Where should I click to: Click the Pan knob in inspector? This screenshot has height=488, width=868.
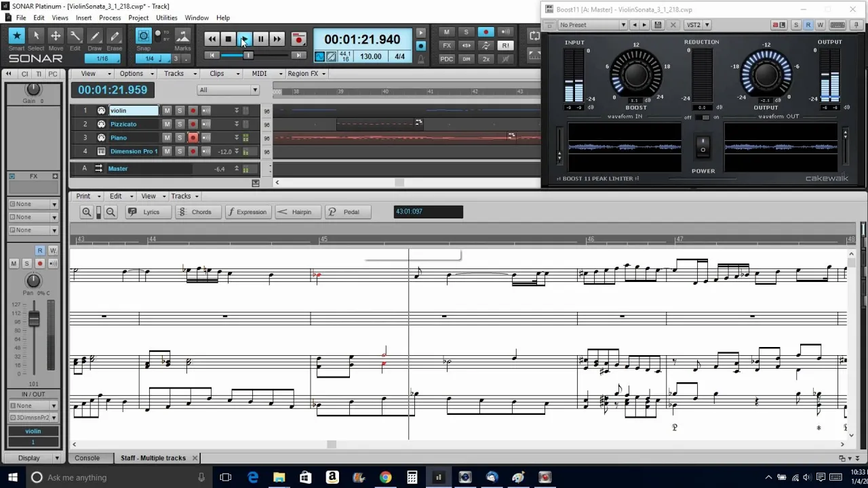(x=33, y=280)
